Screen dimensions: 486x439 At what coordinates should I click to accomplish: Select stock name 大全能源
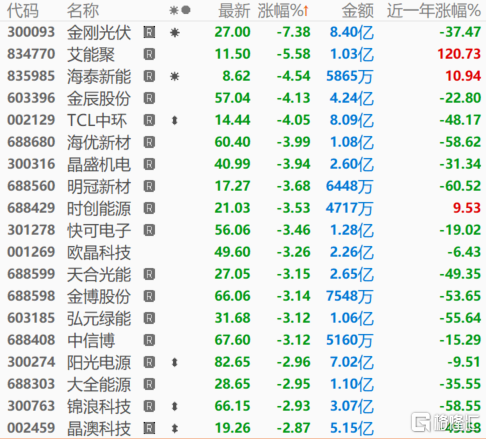(99, 384)
